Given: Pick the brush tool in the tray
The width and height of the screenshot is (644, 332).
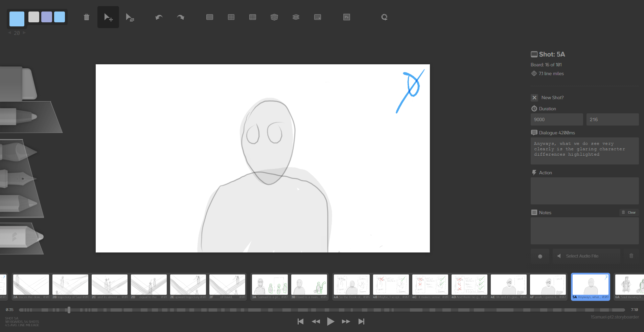Looking at the screenshot, I should [19, 152].
